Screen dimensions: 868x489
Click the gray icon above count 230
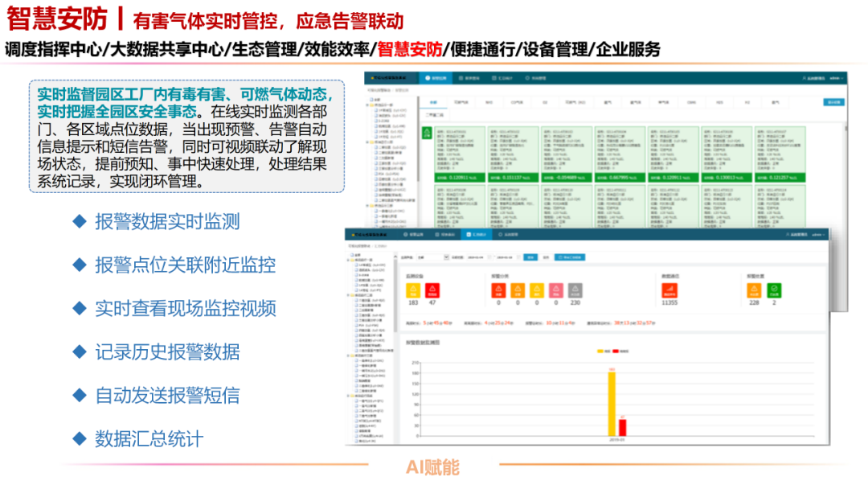coord(575,290)
